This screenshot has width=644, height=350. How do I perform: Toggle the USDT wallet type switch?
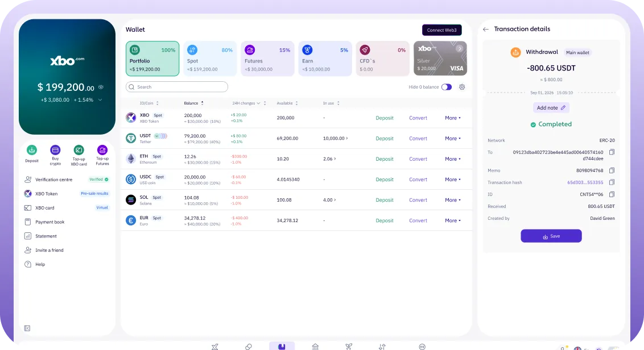point(160,136)
